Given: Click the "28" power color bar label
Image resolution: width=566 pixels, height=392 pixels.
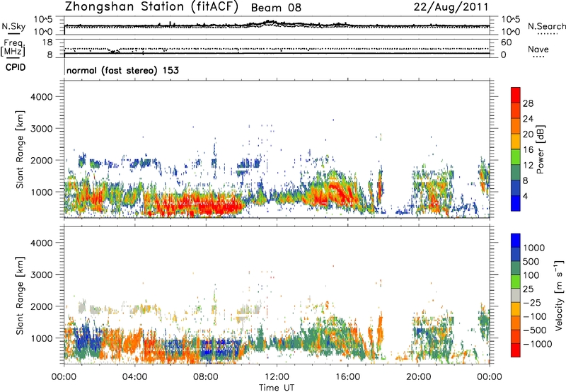Looking at the screenshot, I should 528,103.
